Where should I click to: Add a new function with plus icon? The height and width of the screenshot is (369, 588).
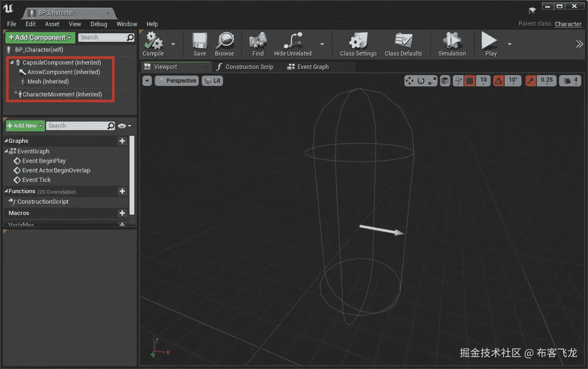(x=122, y=192)
